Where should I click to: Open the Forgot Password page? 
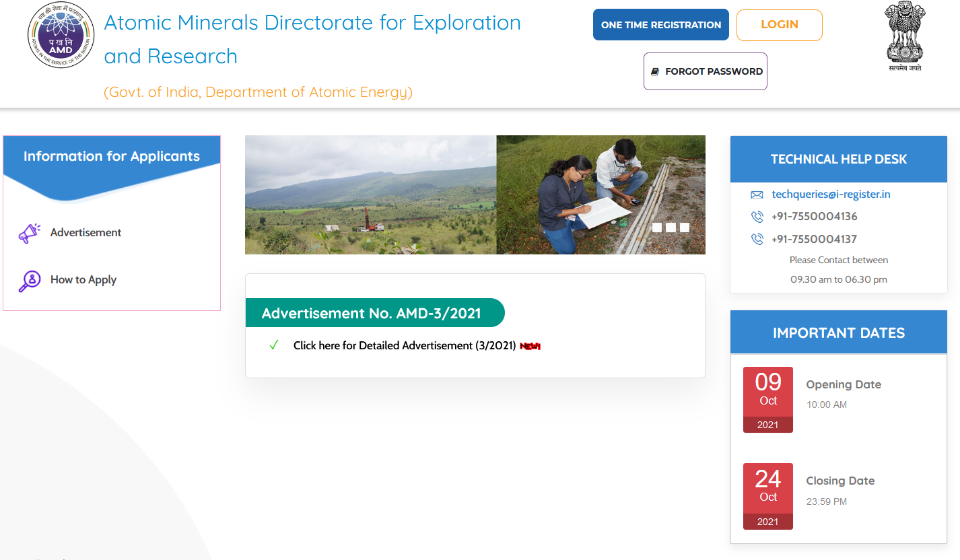(706, 71)
